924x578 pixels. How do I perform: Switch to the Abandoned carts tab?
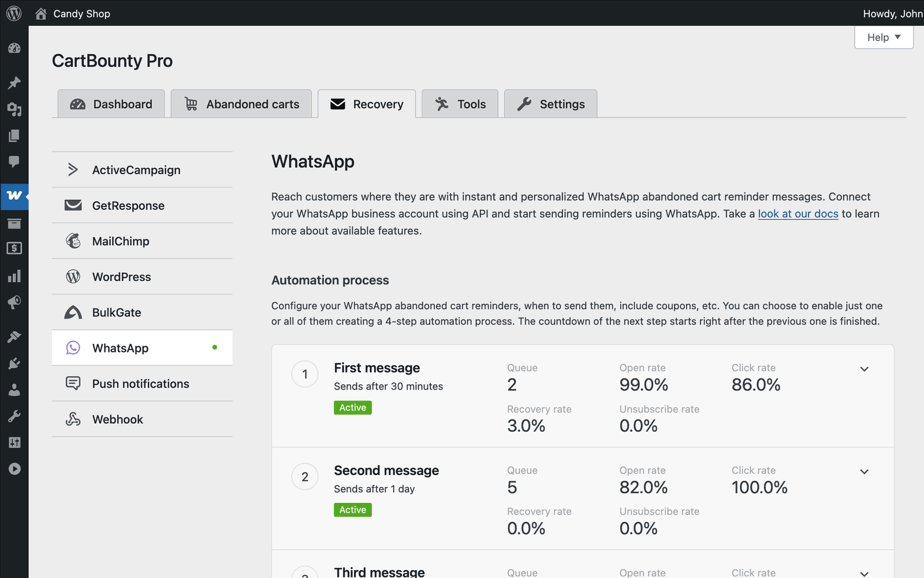tap(241, 104)
